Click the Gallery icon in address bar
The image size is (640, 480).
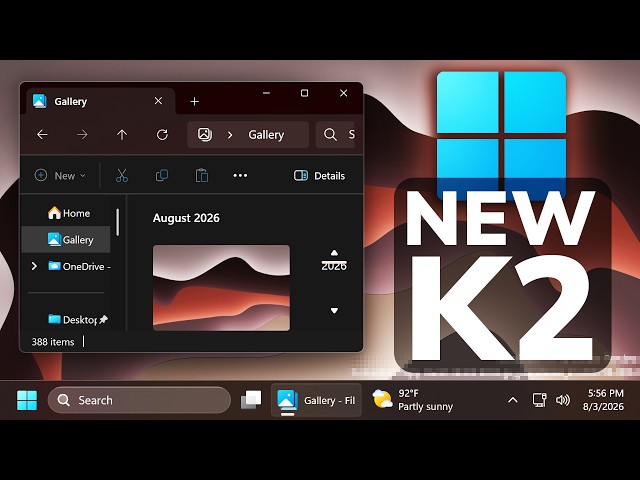coord(204,134)
